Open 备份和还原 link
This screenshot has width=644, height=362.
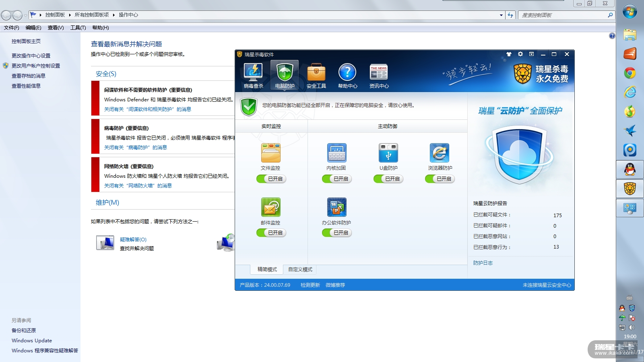tap(24, 330)
